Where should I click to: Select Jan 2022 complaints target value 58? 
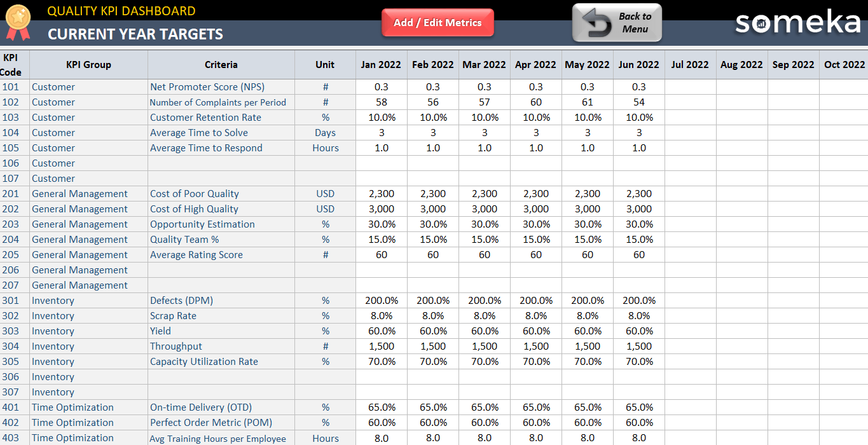tap(382, 102)
